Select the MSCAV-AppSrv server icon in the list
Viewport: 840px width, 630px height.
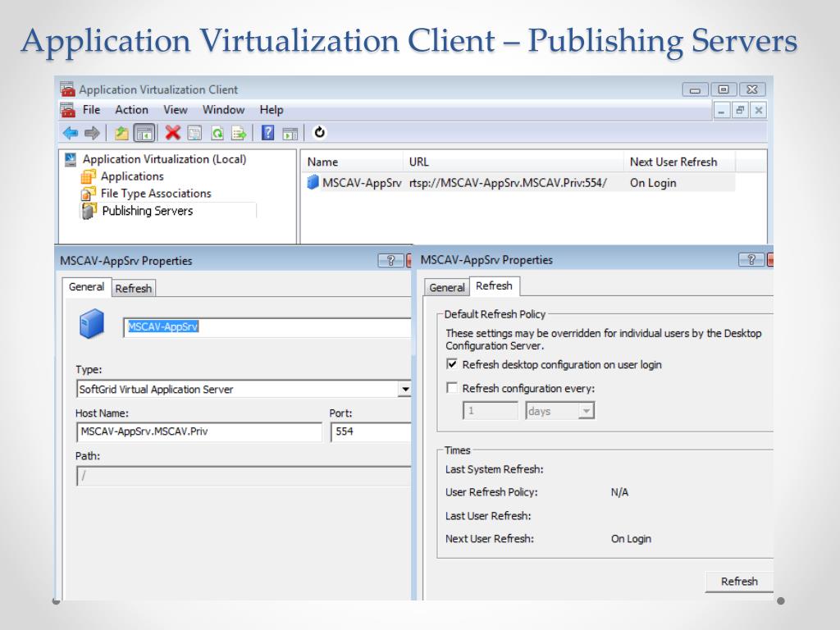313,183
